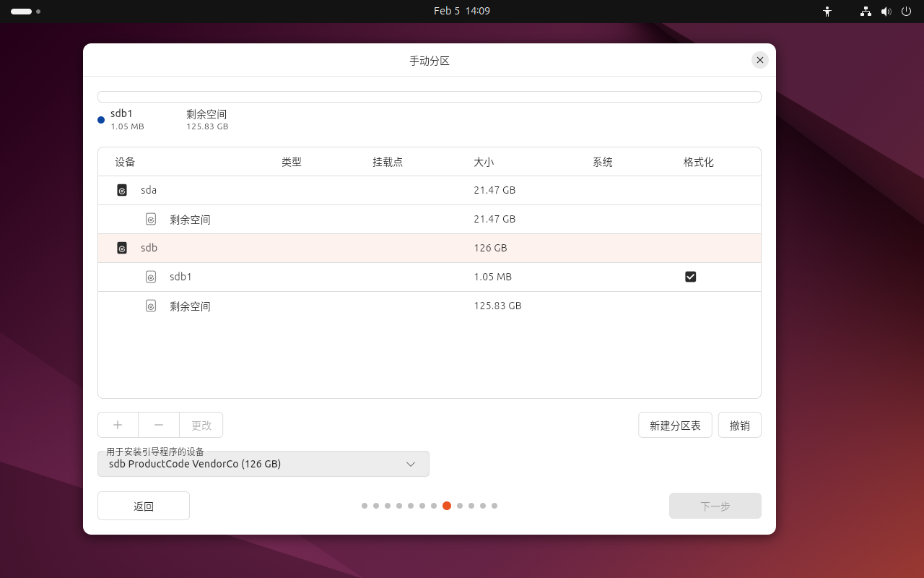Click the minus remove partition button
This screenshot has width=924, height=578.
159,425
